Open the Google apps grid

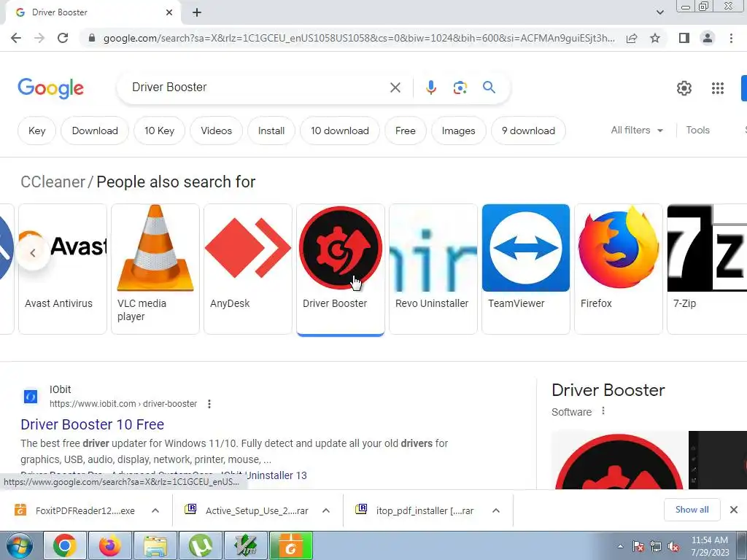coord(718,88)
